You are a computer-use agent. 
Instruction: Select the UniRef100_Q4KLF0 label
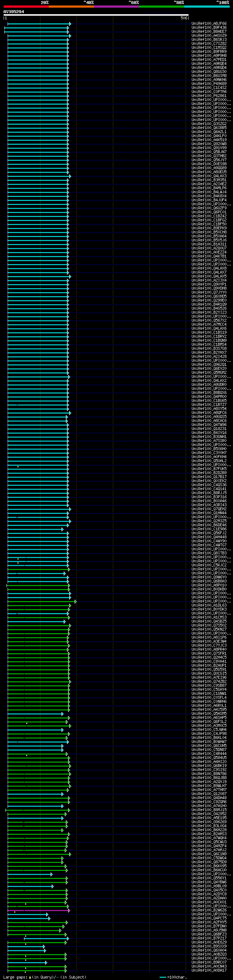click(209, 136)
